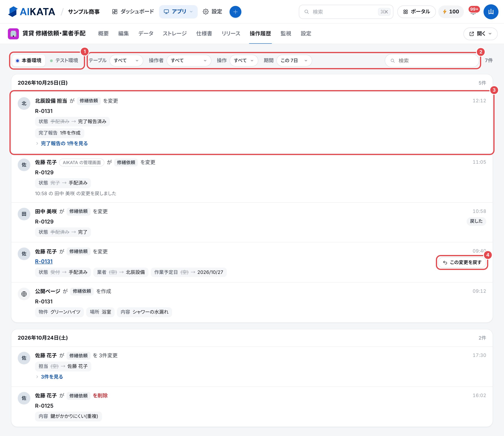Image resolution: width=504 pixels, height=436 pixels.
Task: Click the 田 avatar on 田中 美咲 entry
Action: (x=24, y=214)
